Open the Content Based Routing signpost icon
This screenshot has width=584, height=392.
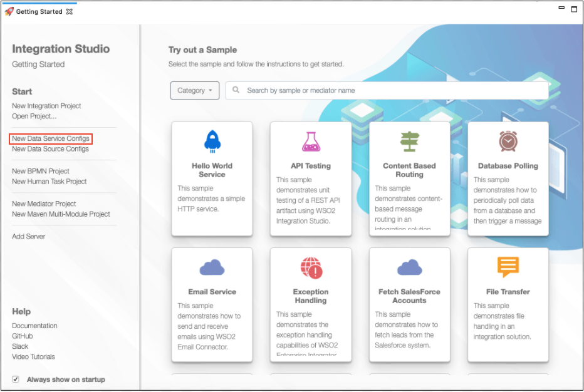click(x=409, y=142)
